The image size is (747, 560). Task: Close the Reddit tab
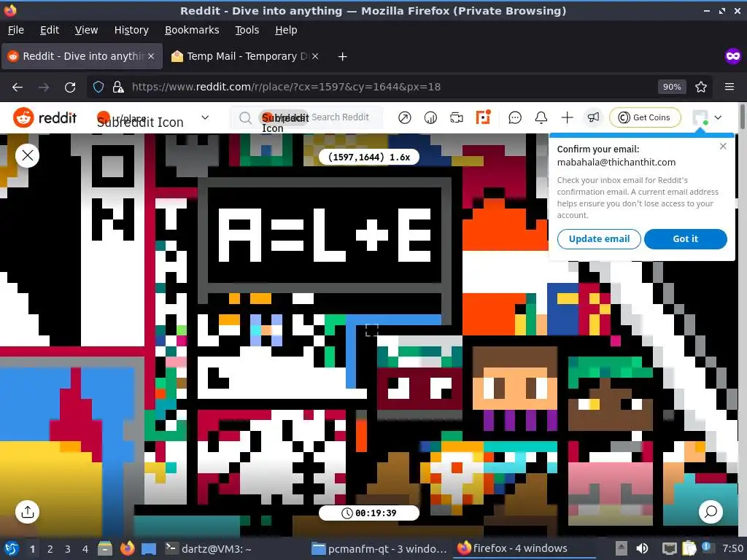point(151,56)
